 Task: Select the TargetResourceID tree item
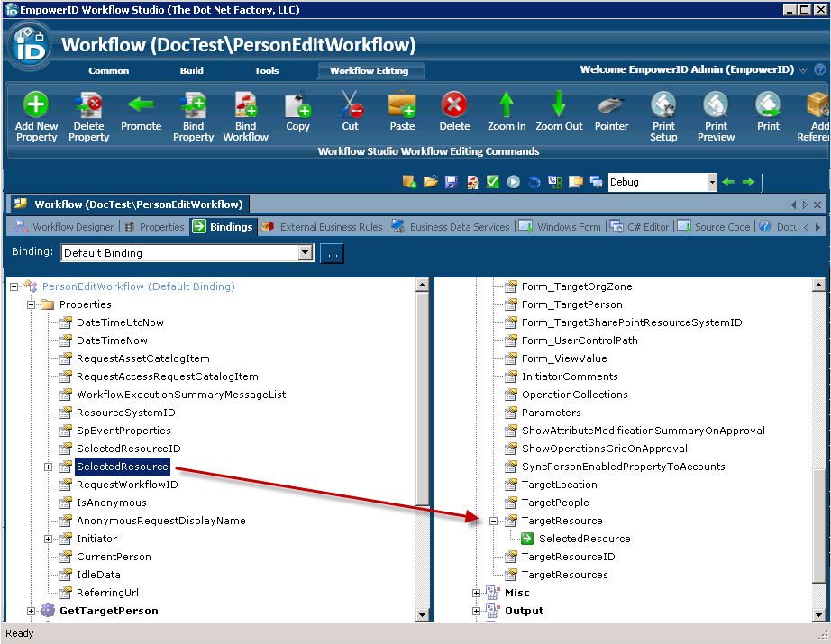(x=568, y=557)
